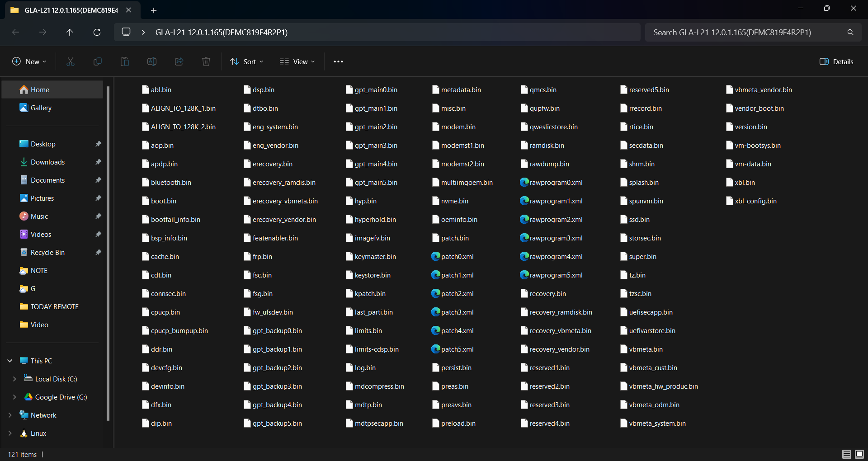Expand the Network tree node

(x=10, y=415)
